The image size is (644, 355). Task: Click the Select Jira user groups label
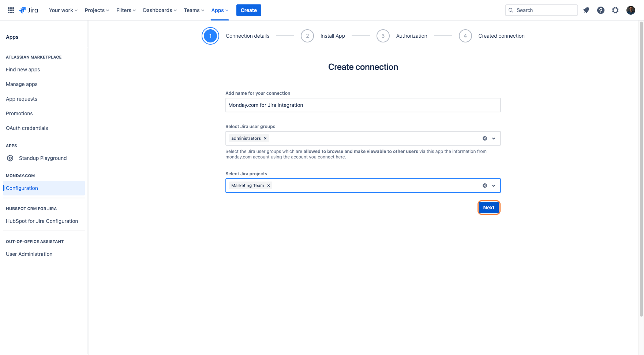pos(250,127)
